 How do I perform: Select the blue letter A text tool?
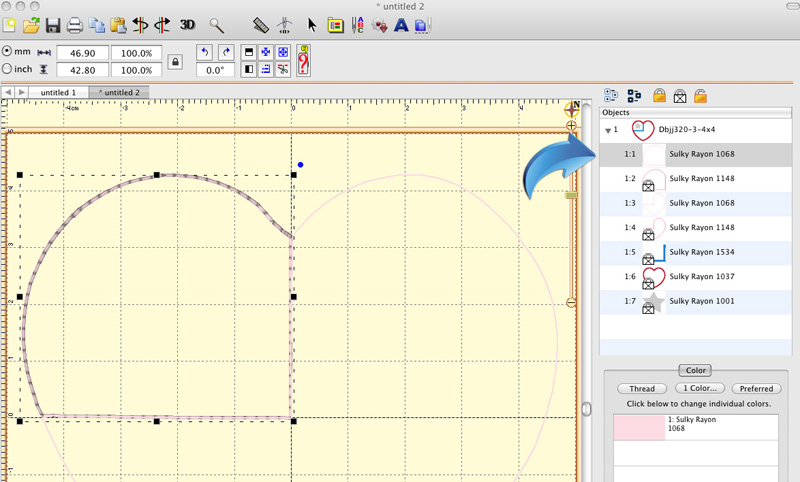401,25
